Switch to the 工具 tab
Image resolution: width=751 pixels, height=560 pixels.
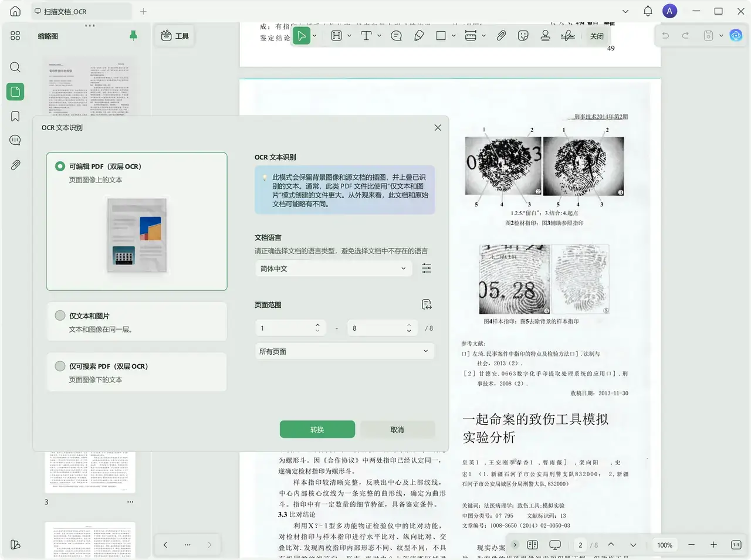click(x=174, y=35)
